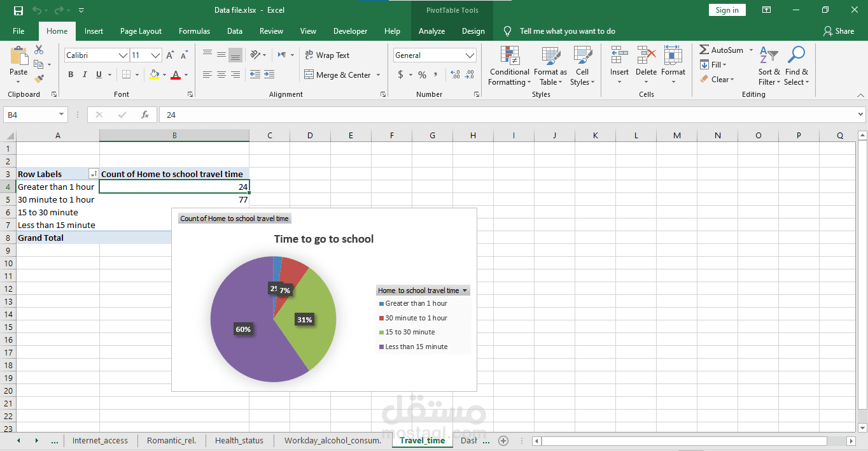Increase font size with the larger A icon
Viewport: 868px width, 451px height.
click(x=170, y=55)
